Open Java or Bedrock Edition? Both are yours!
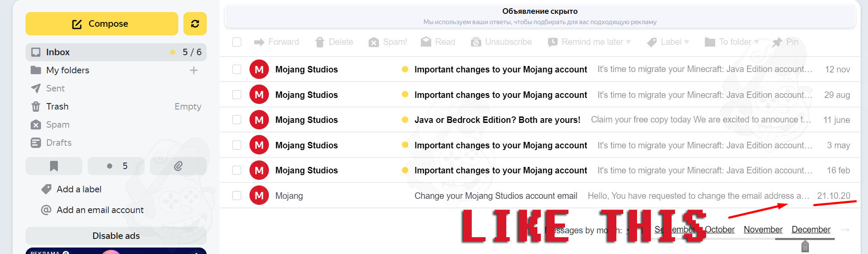The image size is (868, 254). 497,120
